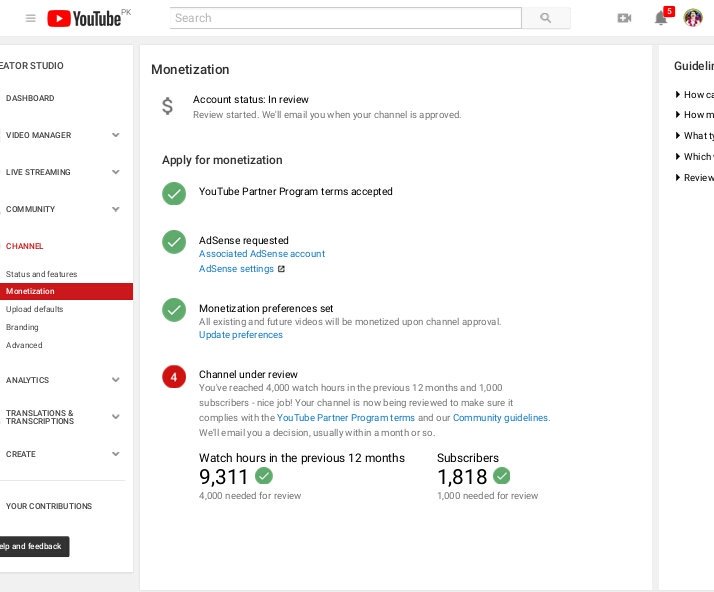Expand the 'Which' guideline triangle
This screenshot has width=714, height=592.
(x=678, y=156)
